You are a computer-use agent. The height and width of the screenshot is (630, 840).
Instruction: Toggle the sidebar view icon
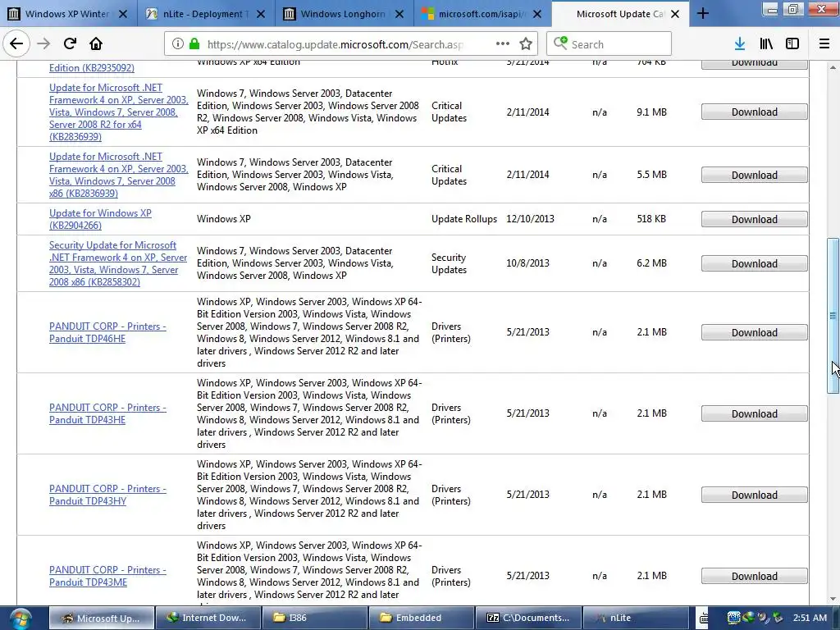point(792,44)
